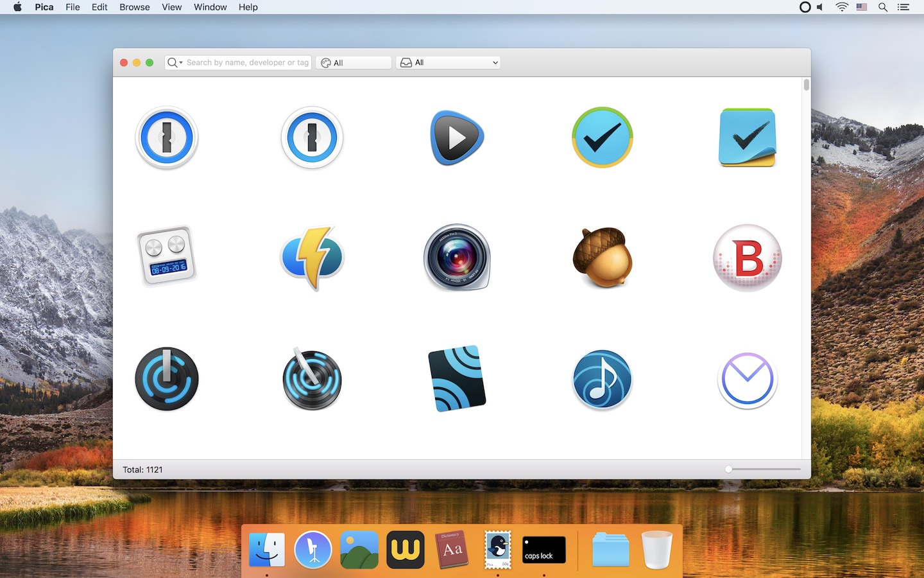The width and height of the screenshot is (924, 578).
Task: Select the white clock-style mail icon
Action: 748,380
